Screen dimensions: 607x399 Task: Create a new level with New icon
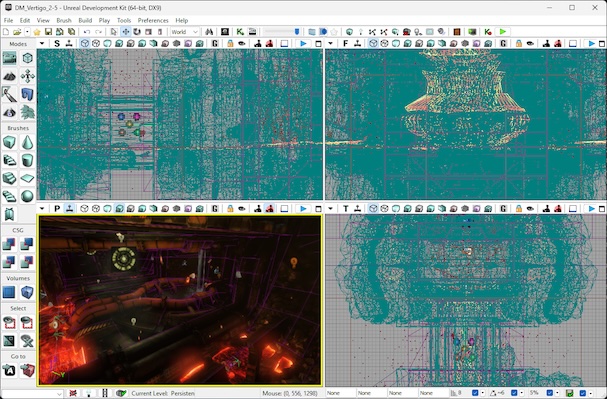[6, 32]
